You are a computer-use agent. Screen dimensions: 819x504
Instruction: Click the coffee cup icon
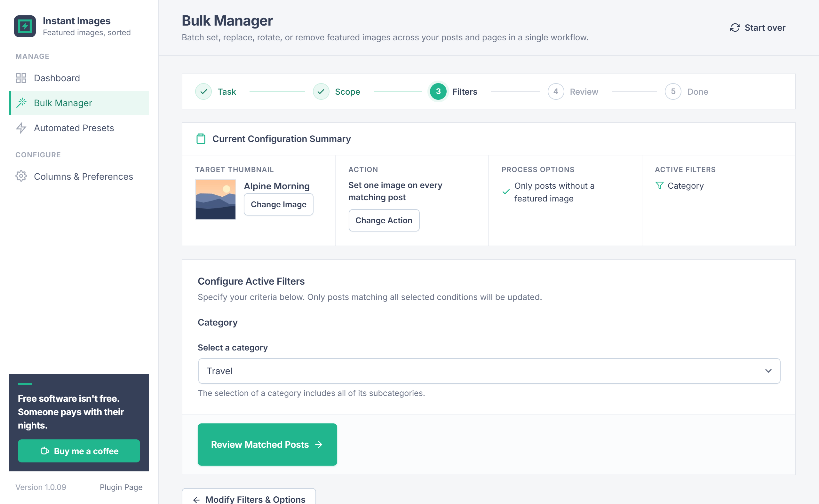(x=45, y=451)
